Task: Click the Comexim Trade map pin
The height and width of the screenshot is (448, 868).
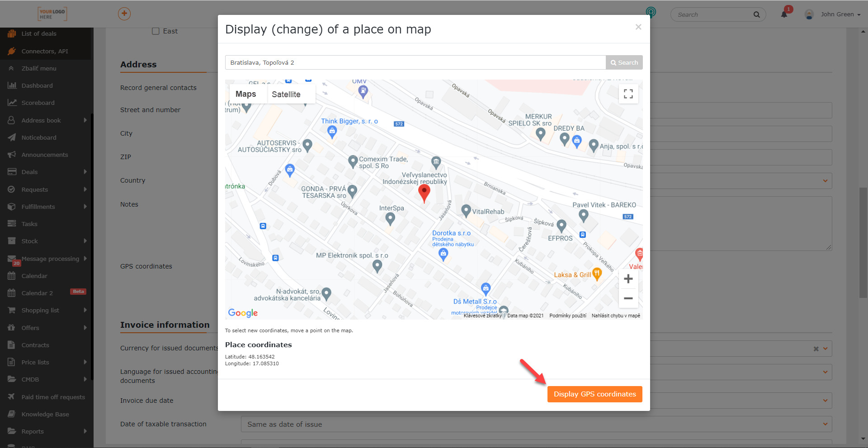Action: coord(353,161)
